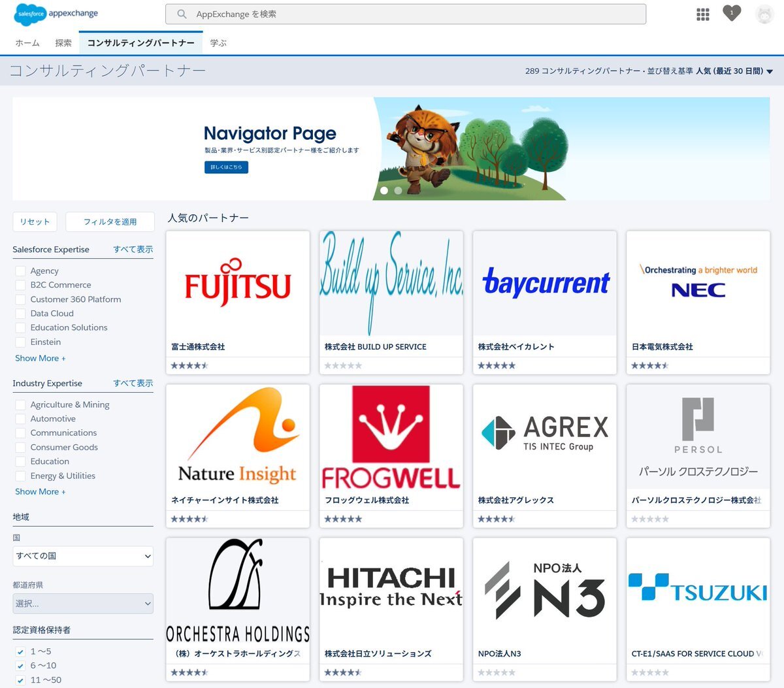The image size is (784, 688).
Task: Open the Build up Service logo
Action: (x=391, y=284)
